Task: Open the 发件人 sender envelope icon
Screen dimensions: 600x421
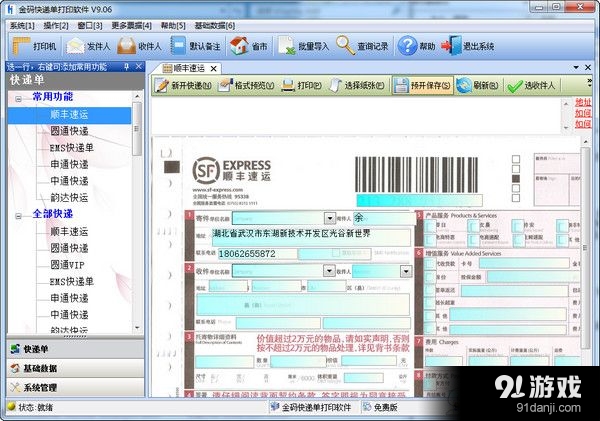Action: [75, 46]
